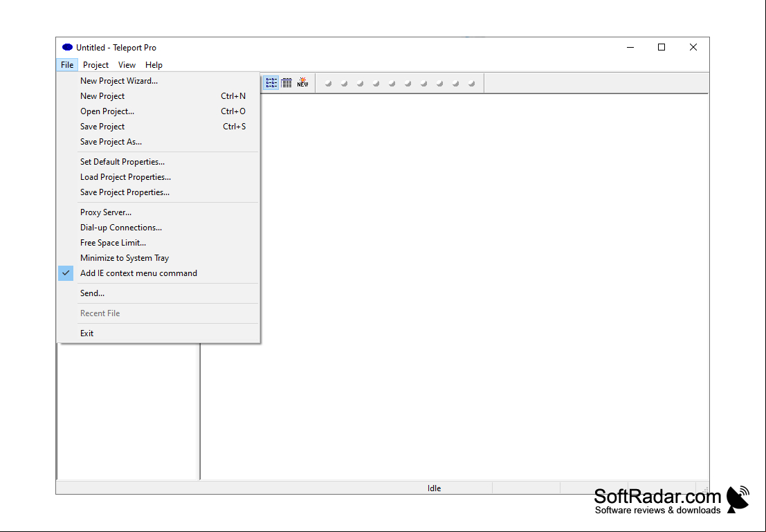The image size is (766, 532).
Task: Choose Exit from File menu
Action: tap(158, 333)
